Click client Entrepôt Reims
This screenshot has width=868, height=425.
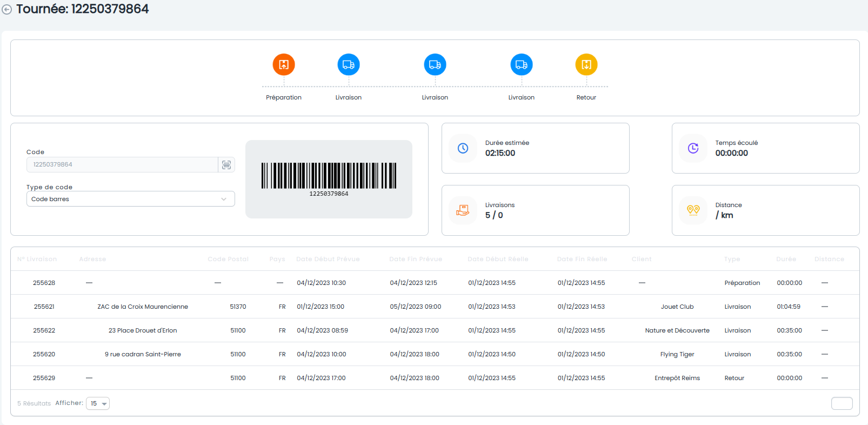pos(677,378)
